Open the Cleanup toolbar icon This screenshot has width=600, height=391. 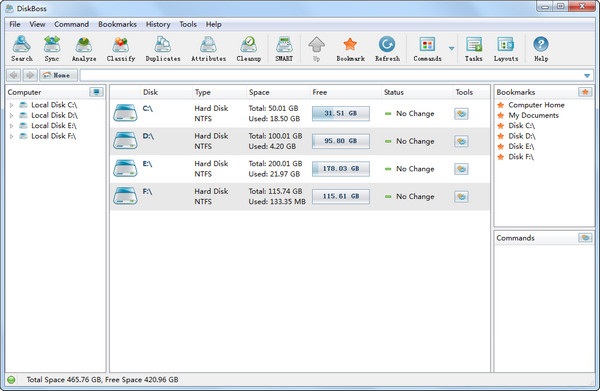pos(249,49)
